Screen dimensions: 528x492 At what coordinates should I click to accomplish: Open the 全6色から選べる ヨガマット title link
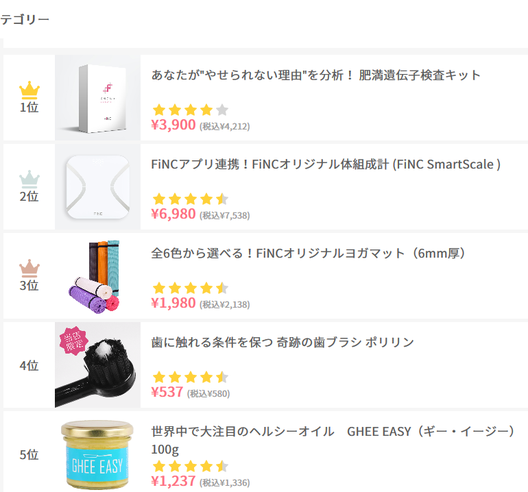click(309, 253)
